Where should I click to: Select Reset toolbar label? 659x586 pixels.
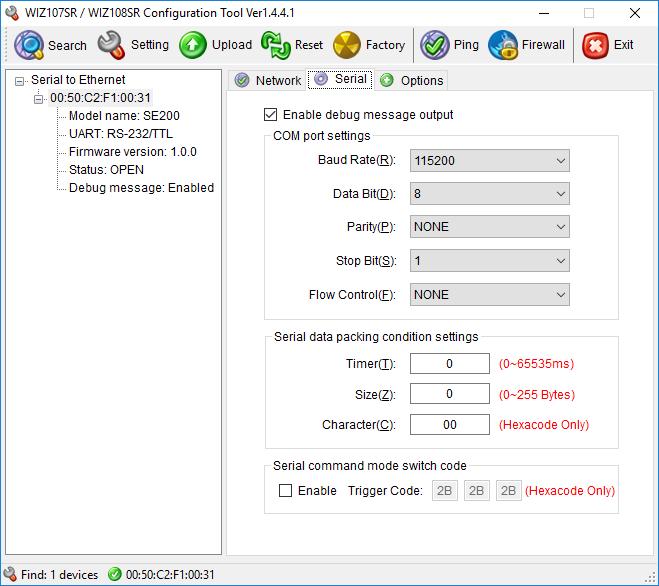click(x=309, y=45)
